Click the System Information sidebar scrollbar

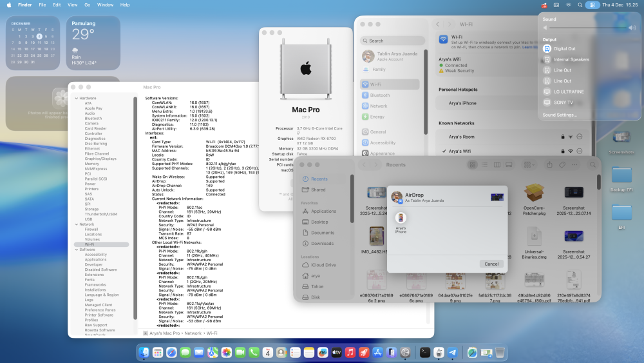(x=135, y=208)
